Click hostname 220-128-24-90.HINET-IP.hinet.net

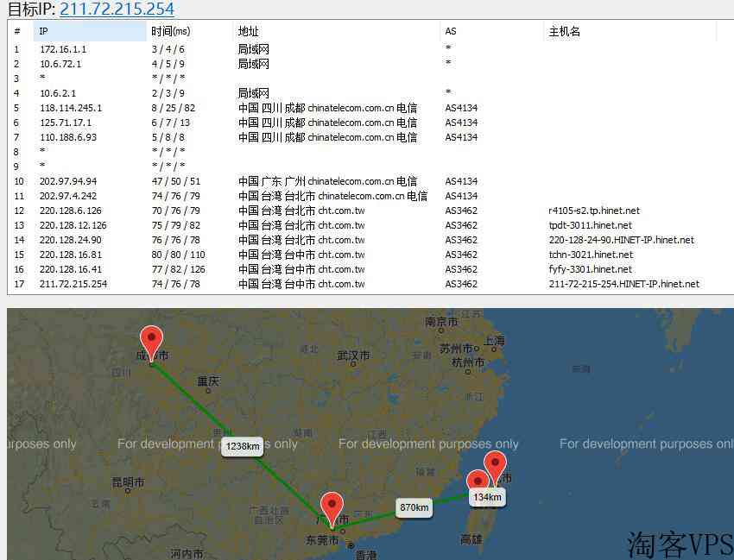(x=621, y=240)
